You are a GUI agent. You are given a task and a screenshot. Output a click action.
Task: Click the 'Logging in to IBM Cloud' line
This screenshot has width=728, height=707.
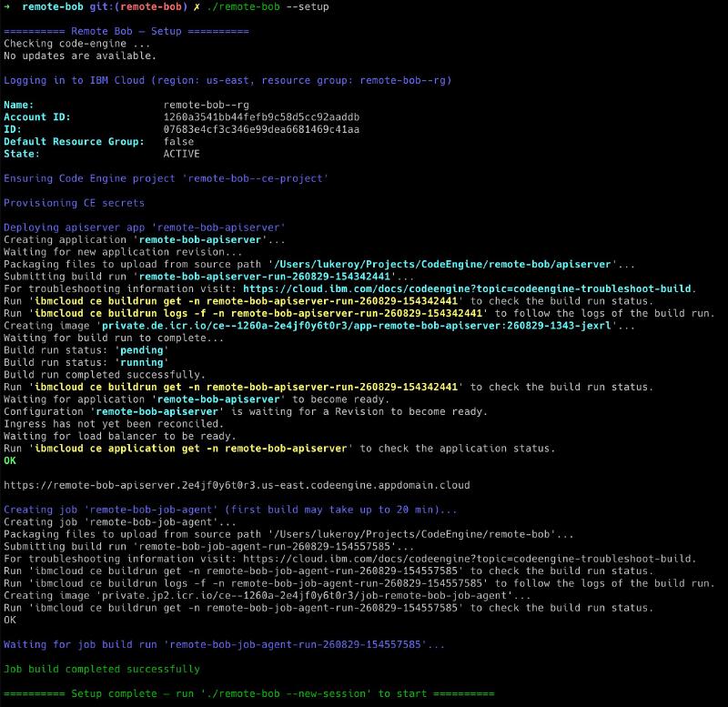tap(227, 80)
